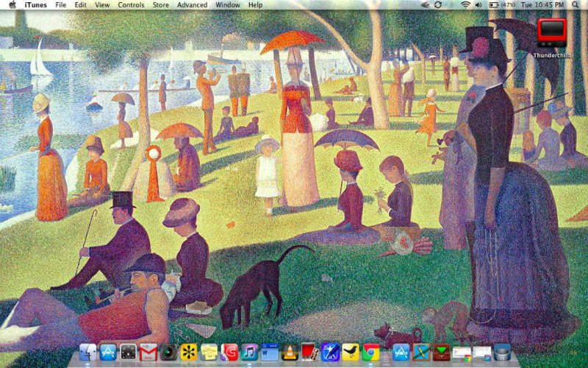The width and height of the screenshot is (588, 368).
Task: Open the Help menu
Action: point(255,5)
